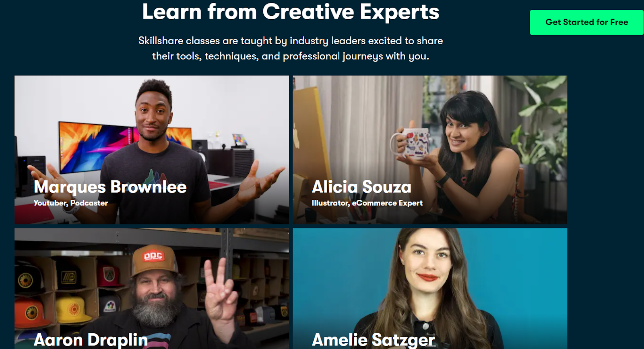Click the Illustrator, eCommerce Expert subtitle
644x349 pixels.
pos(367,203)
